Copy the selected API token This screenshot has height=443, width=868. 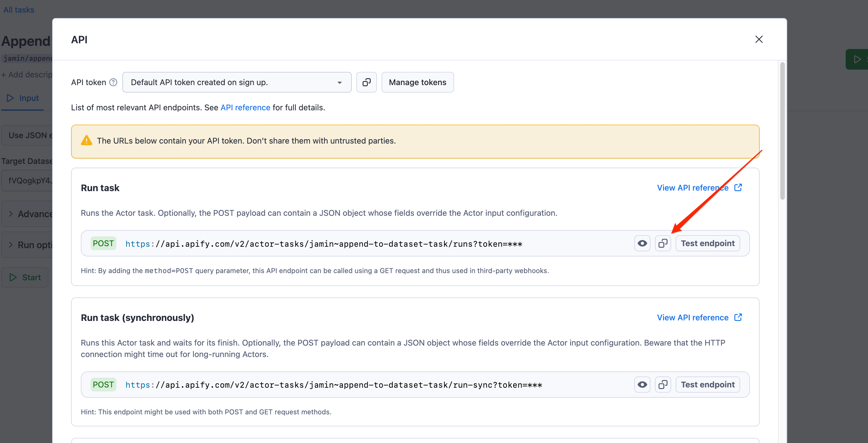click(x=366, y=82)
